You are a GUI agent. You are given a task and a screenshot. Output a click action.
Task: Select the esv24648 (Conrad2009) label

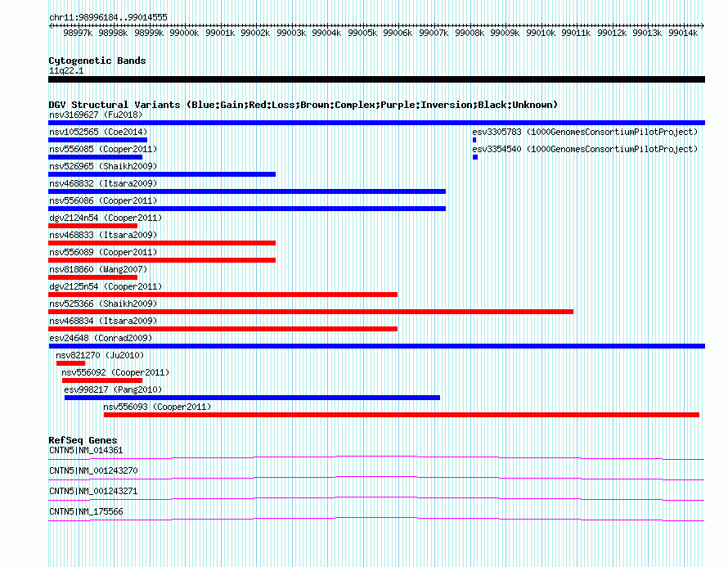(x=101, y=338)
